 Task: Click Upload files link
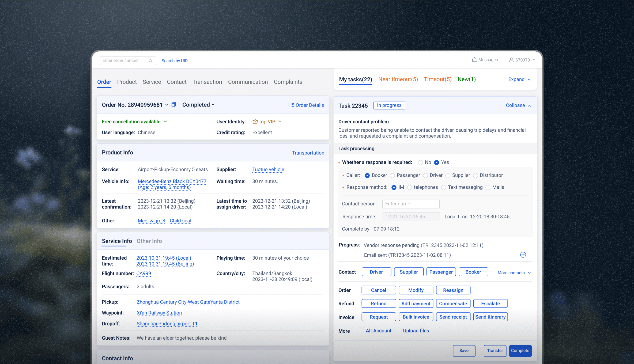(x=416, y=331)
